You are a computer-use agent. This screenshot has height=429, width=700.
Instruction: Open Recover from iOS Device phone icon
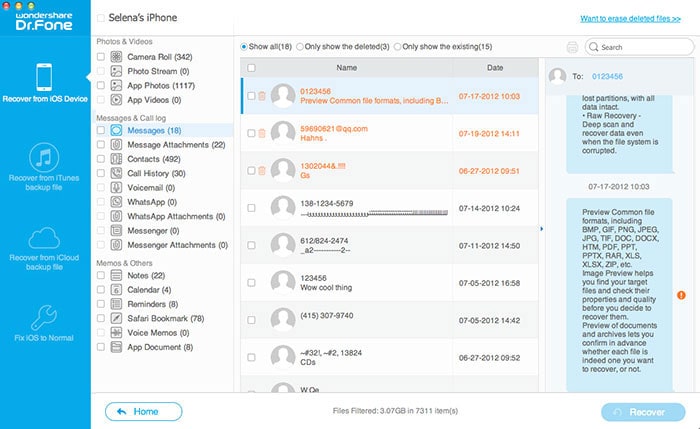point(44,77)
